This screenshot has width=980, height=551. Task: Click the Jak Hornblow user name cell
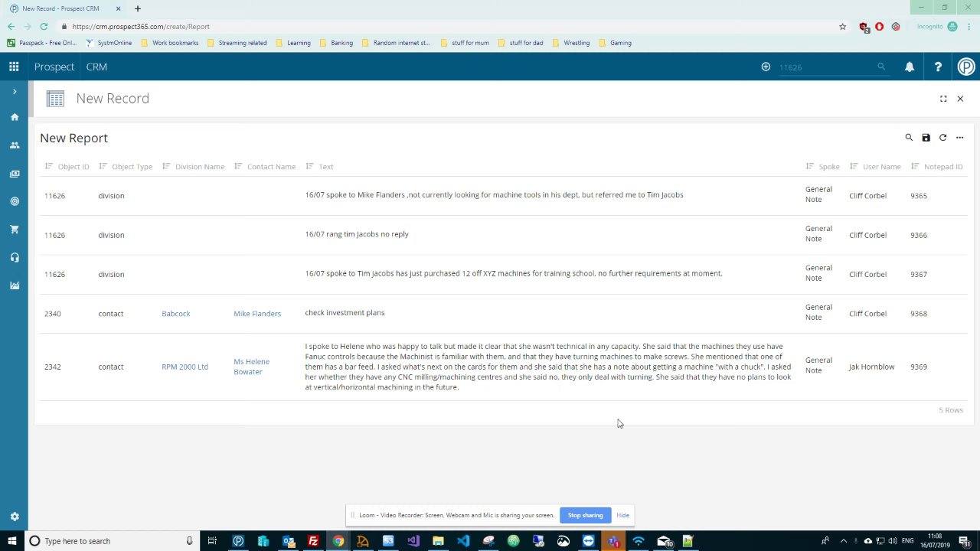tap(871, 367)
